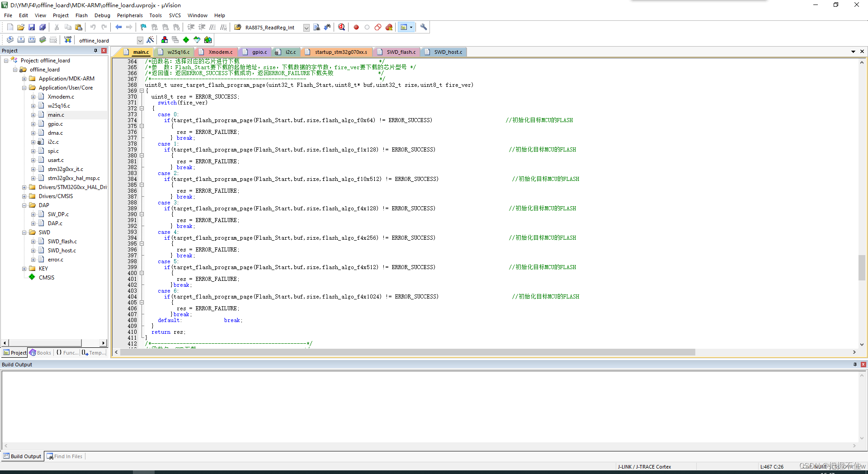This screenshot has height=474, width=868.
Task: Batch build icon
Action: point(42,40)
